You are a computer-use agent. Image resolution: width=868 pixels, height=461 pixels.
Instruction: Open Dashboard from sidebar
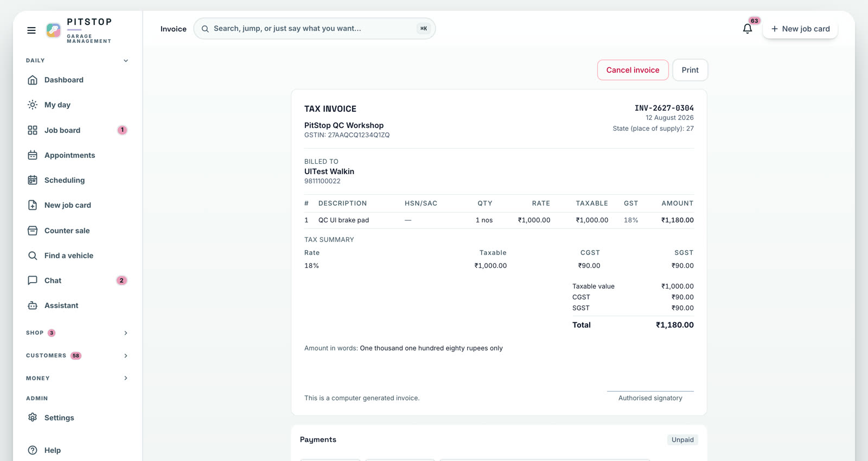click(77, 80)
